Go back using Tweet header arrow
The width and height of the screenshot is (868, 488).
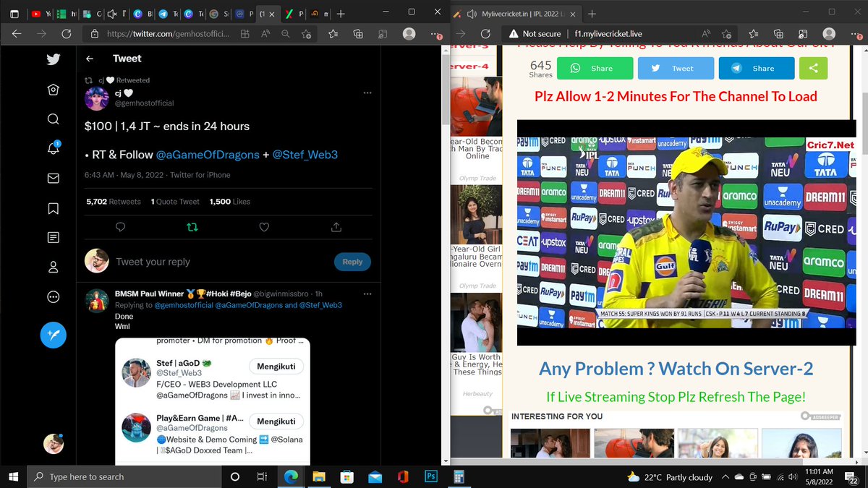(x=90, y=59)
